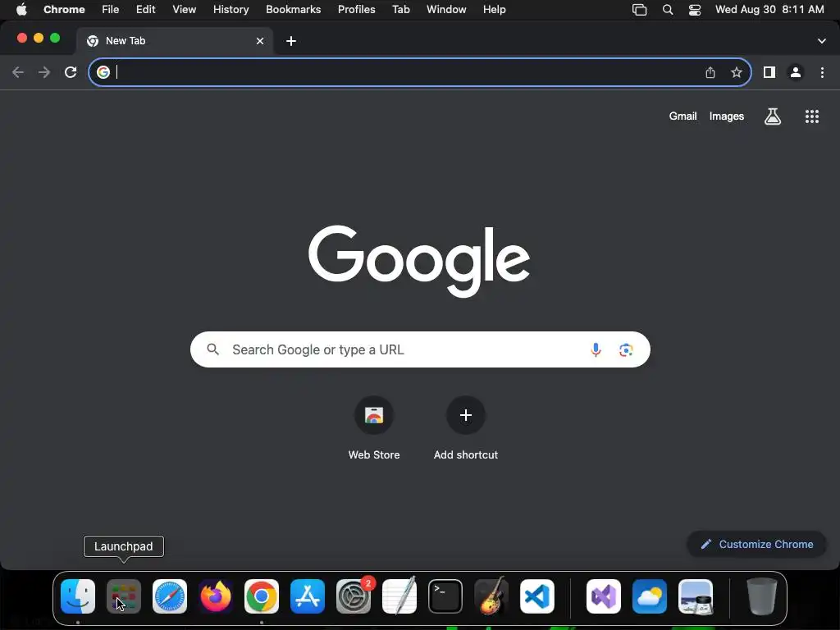
Task: Click the forward navigation arrow
Action: [44, 72]
